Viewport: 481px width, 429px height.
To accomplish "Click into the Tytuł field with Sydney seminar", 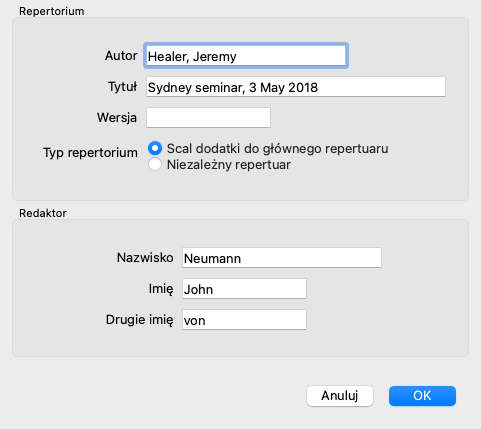I will [296, 87].
